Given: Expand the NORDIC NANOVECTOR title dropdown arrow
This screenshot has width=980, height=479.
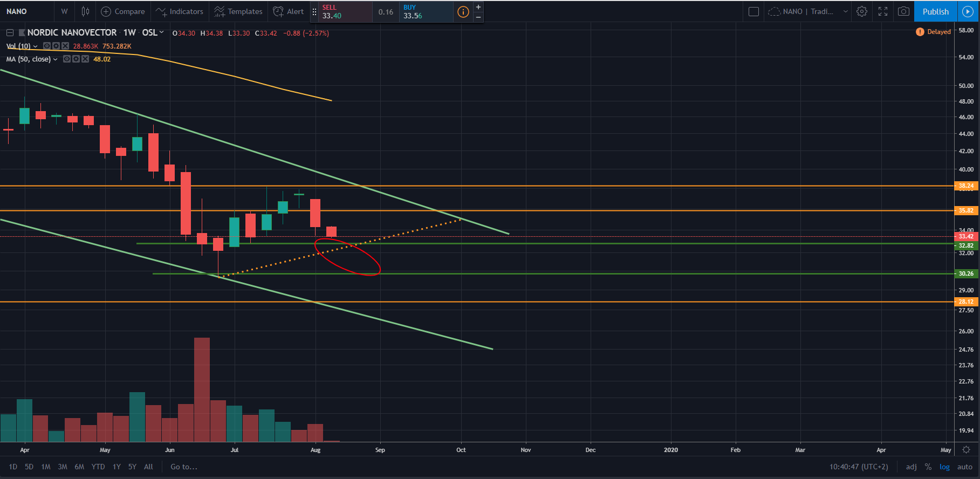Looking at the screenshot, I should click(161, 32).
